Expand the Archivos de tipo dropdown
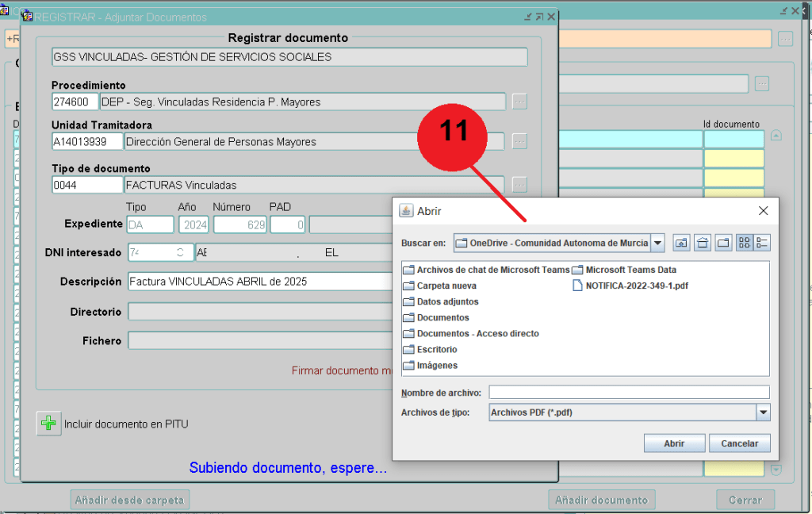This screenshot has width=812, height=514. point(763,412)
